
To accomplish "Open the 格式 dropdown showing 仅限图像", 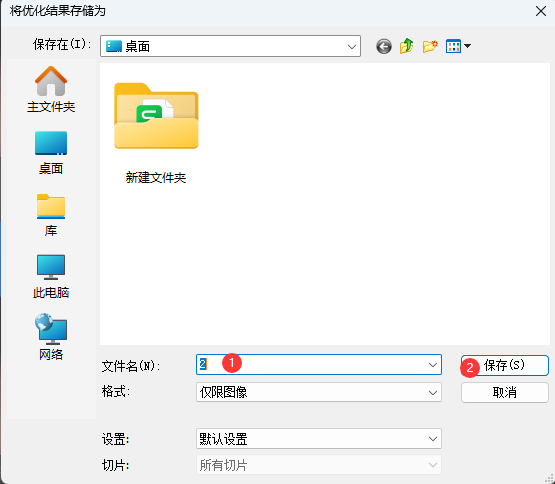I will click(319, 392).
